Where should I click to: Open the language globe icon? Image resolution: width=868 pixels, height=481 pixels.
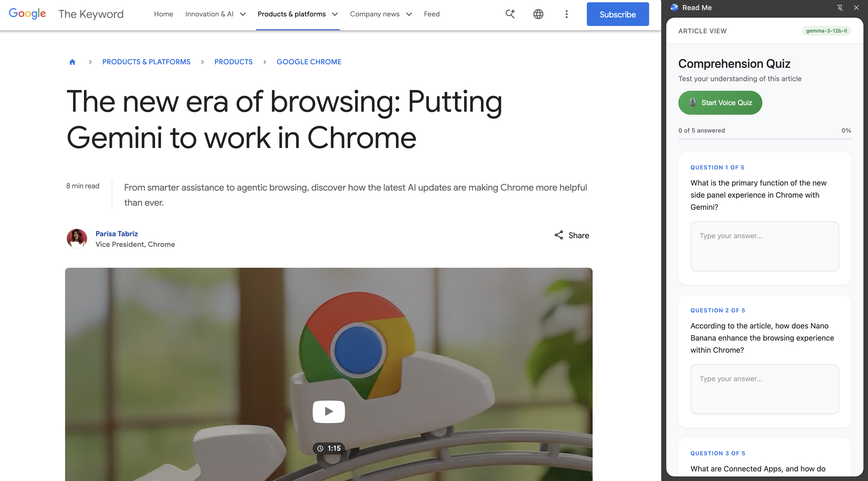(538, 14)
